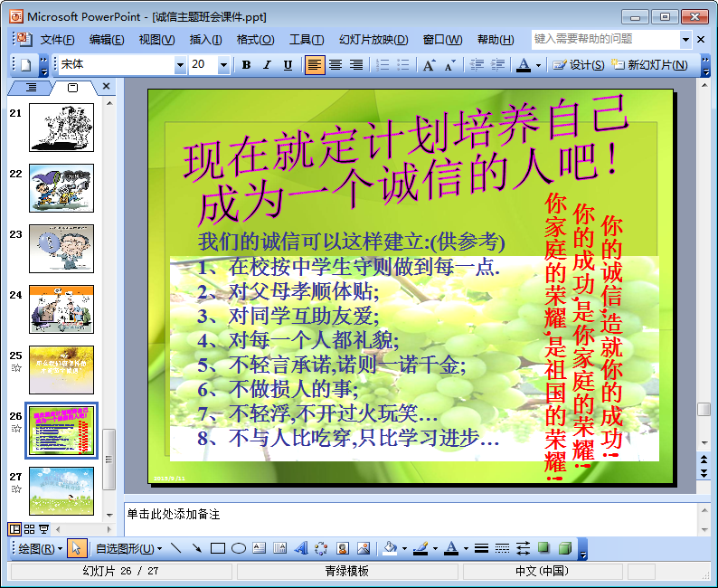Select slide 22 thumbnail
Image resolution: width=718 pixels, height=588 pixels.
click(x=61, y=188)
